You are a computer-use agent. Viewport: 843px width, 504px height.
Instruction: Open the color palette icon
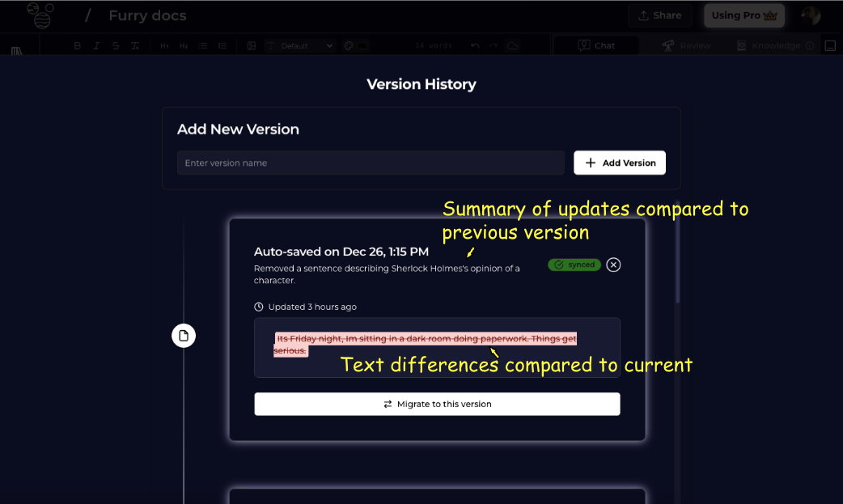point(349,46)
